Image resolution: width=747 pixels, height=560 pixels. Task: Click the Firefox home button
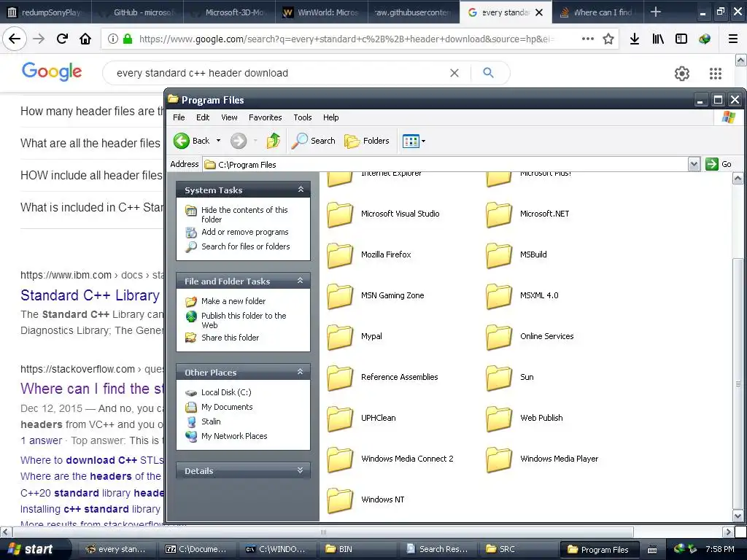(x=85, y=39)
